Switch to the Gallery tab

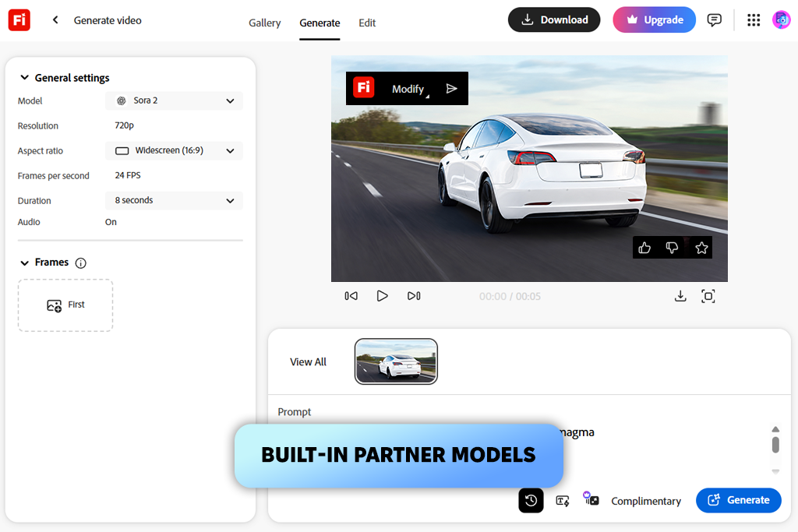point(265,23)
